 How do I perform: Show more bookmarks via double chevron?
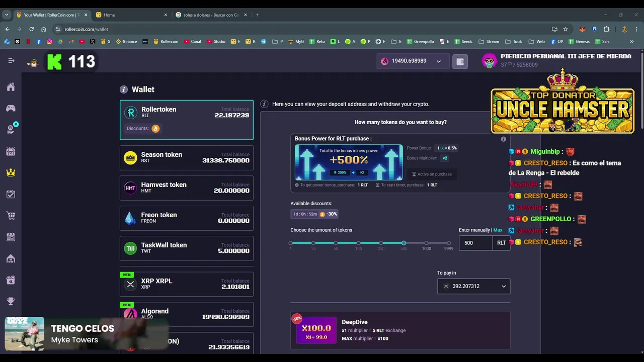pyautogui.click(x=632, y=42)
